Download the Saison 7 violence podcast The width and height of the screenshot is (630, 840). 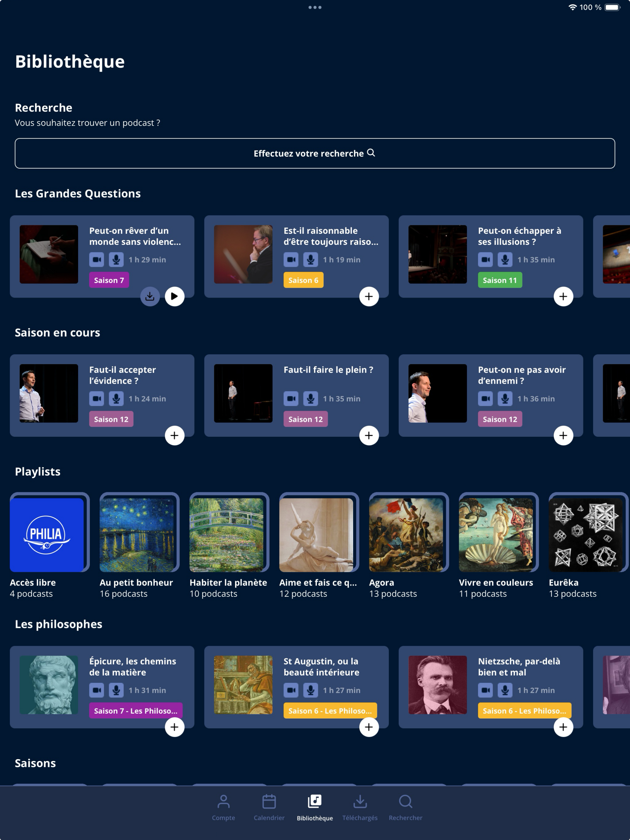(150, 296)
